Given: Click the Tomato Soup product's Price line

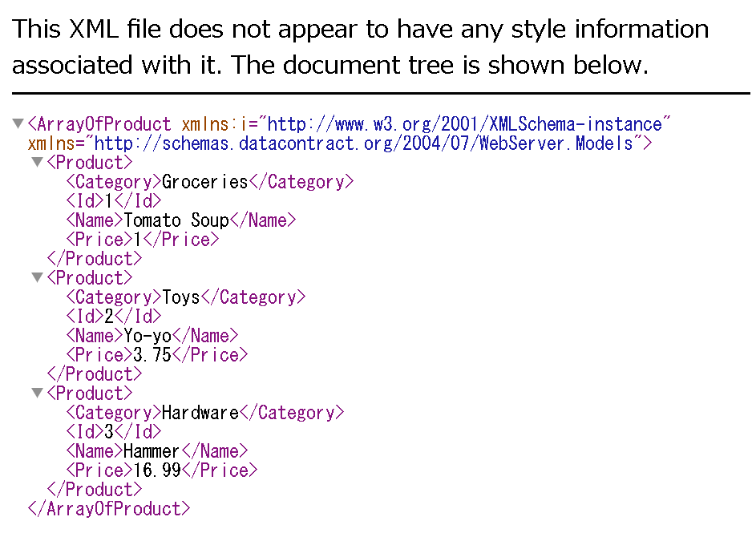Looking at the screenshot, I should (143, 240).
